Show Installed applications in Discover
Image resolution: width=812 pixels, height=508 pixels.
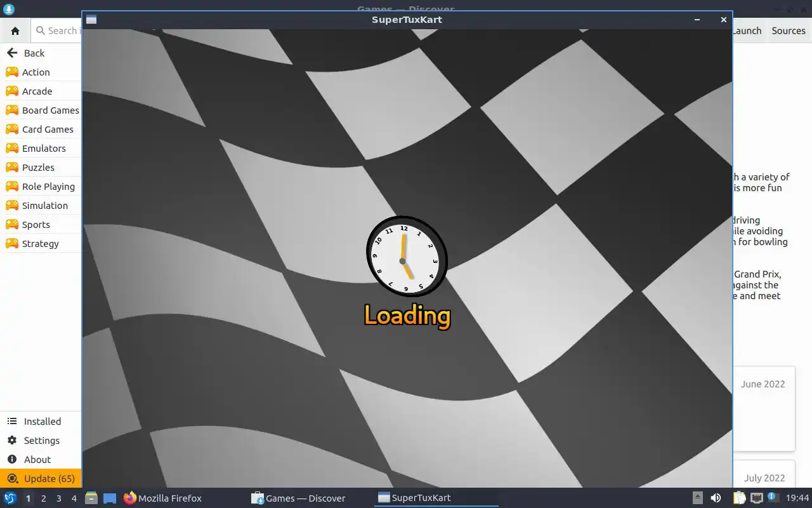41,422
